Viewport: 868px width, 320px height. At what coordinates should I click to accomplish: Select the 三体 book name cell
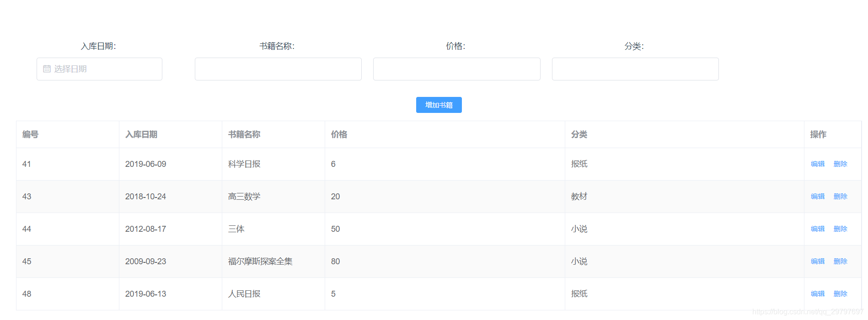tap(273, 229)
